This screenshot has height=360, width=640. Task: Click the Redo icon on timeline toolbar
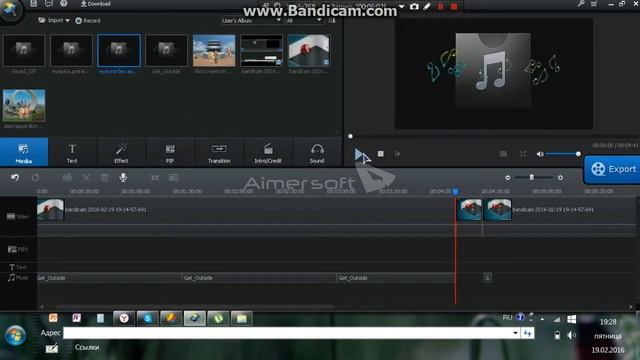[x=36, y=178]
